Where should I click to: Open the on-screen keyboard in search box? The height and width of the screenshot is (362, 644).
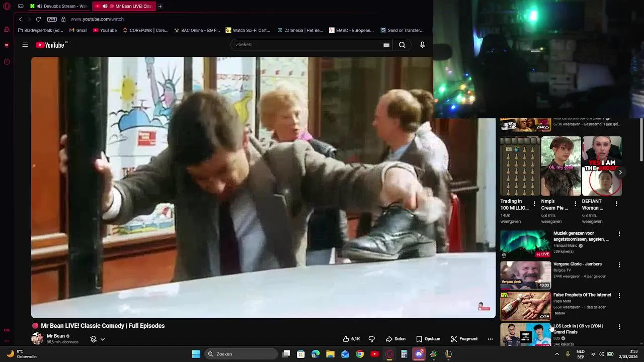point(386,45)
